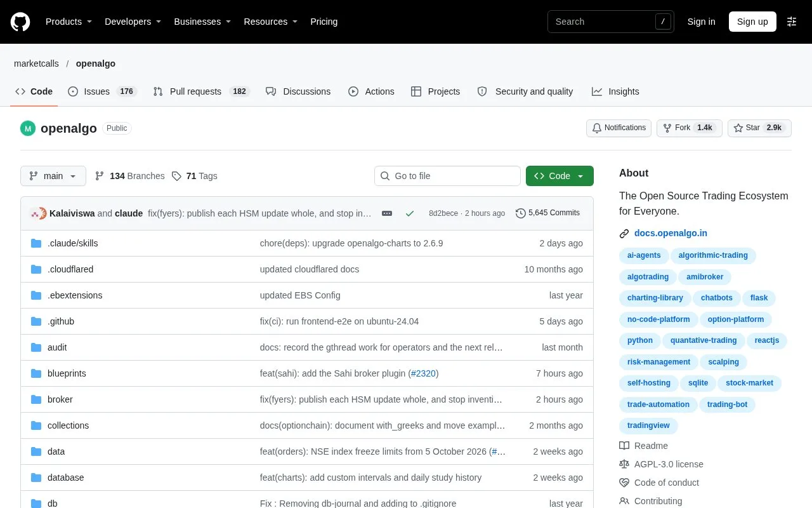
Task: Click the Readme book icon
Action: (624, 446)
